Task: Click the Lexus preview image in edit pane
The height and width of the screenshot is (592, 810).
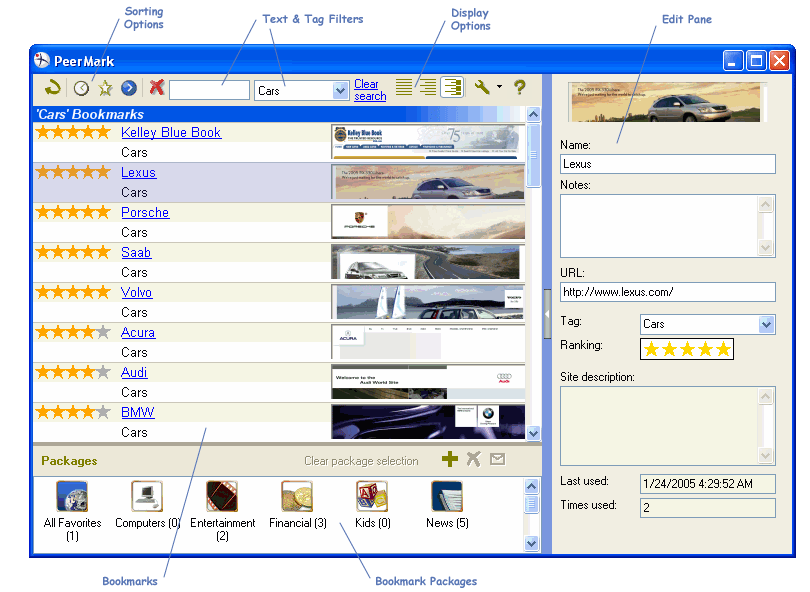Action: click(x=666, y=103)
